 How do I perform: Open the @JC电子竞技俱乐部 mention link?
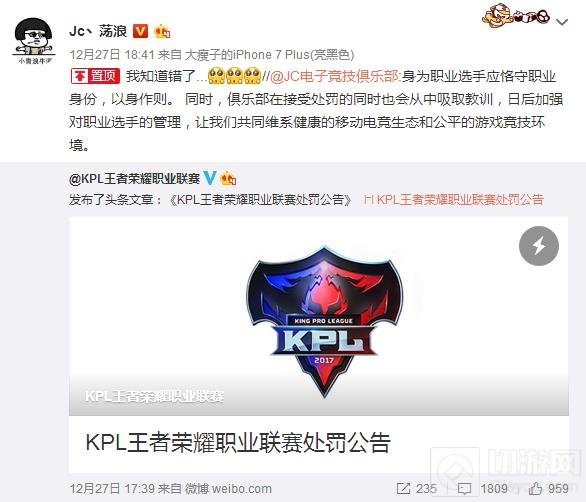coord(334,76)
